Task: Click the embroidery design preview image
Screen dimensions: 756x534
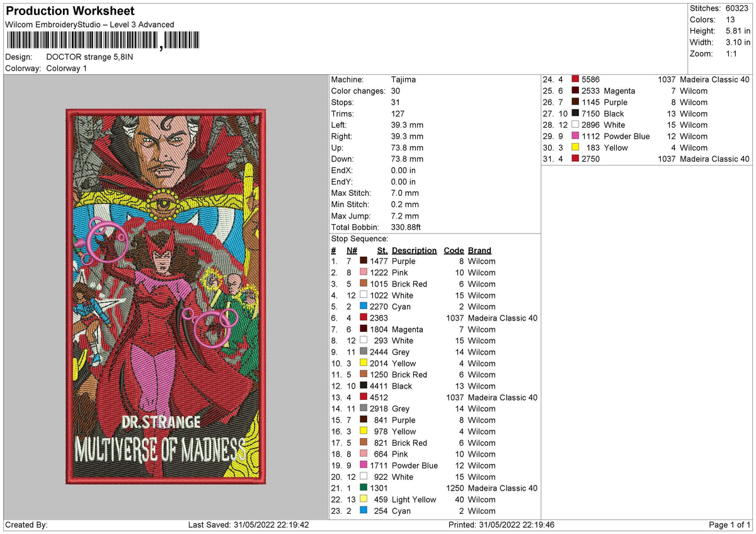Action: (167, 297)
